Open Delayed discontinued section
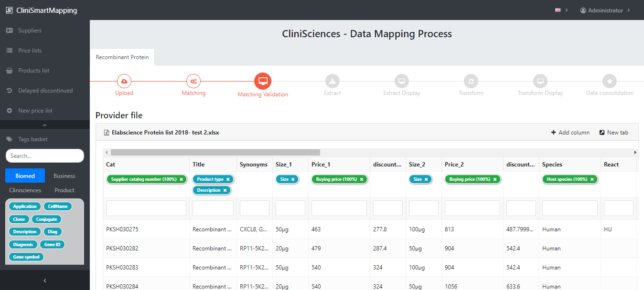The width and height of the screenshot is (644, 290). click(x=45, y=91)
